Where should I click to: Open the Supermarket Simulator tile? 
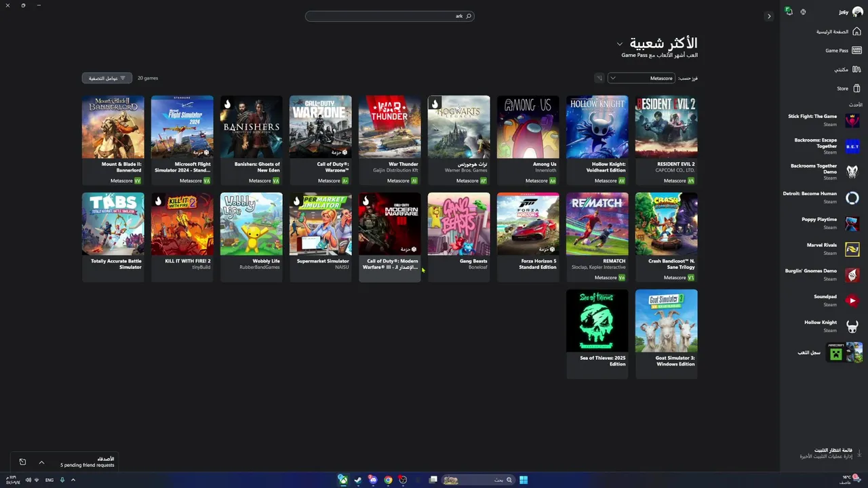tap(320, 237)
